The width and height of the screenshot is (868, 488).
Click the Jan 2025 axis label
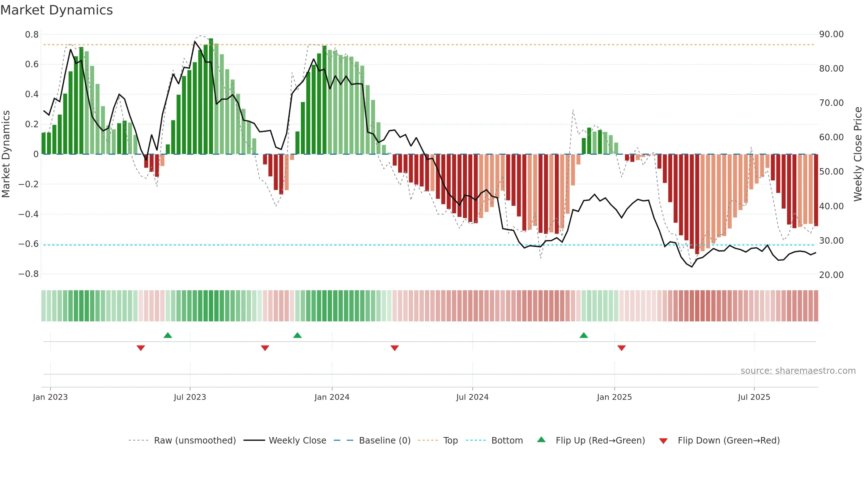tap(614, 397)
